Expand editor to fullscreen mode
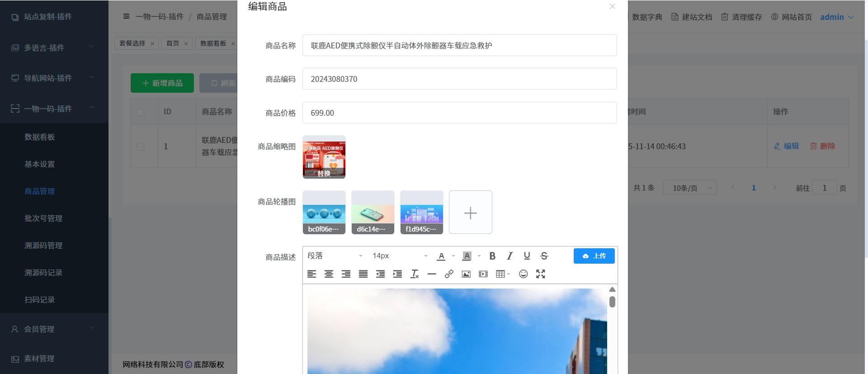Viewport: 868px width, 374px height. click(540, 274)
